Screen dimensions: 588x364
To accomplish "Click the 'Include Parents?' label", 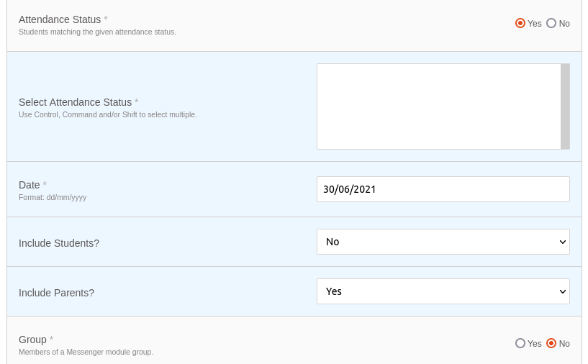I will click(x=56, y=293).
